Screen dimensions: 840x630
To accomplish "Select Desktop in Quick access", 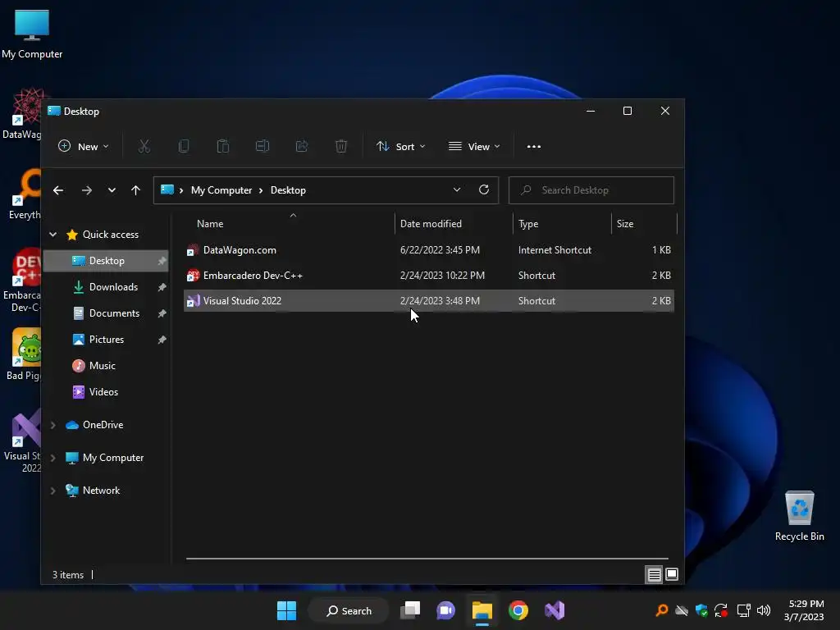I will pyautogui.click(x=106, y=261).
